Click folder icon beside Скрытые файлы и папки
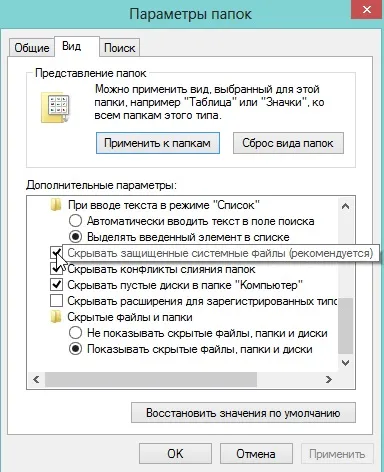The width and height of the screenshot is (384, 472). (56, 317)
